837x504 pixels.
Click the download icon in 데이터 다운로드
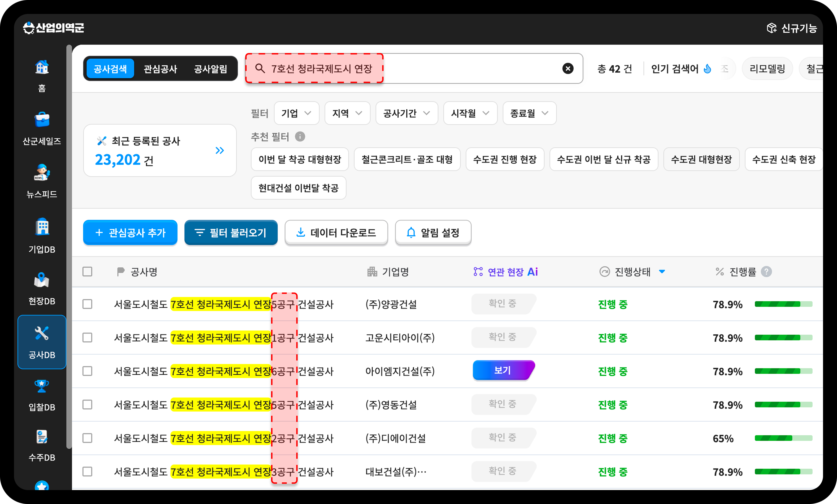tap(301, 232)
